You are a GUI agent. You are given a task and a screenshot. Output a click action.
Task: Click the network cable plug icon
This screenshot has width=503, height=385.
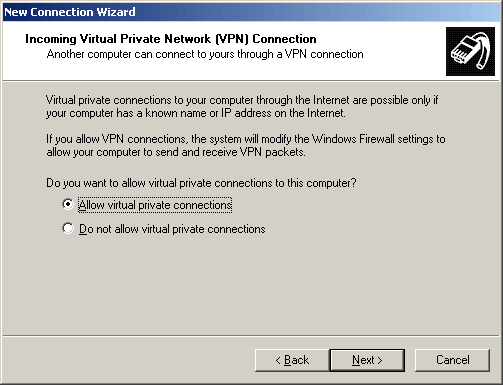470,51
